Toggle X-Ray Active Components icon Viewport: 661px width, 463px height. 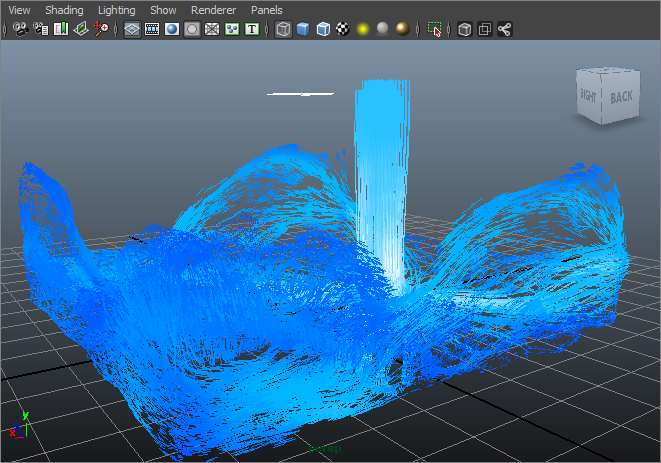click(x=485, y=29)
